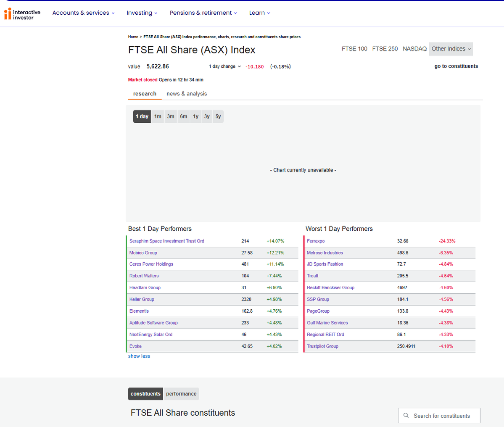
Task: Open the Headlam Group link
Action: 145,287
